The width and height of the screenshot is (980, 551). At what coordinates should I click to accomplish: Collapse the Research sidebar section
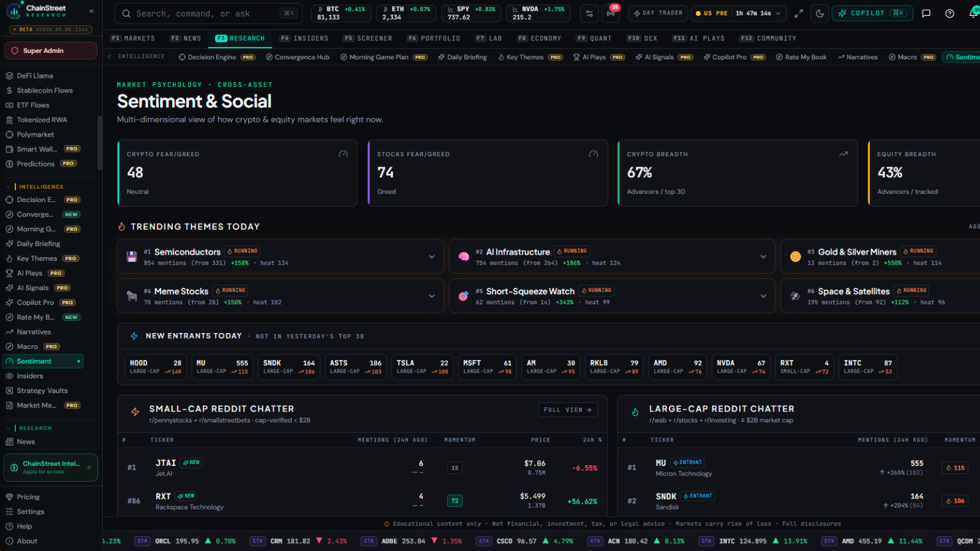pos(9,428)
